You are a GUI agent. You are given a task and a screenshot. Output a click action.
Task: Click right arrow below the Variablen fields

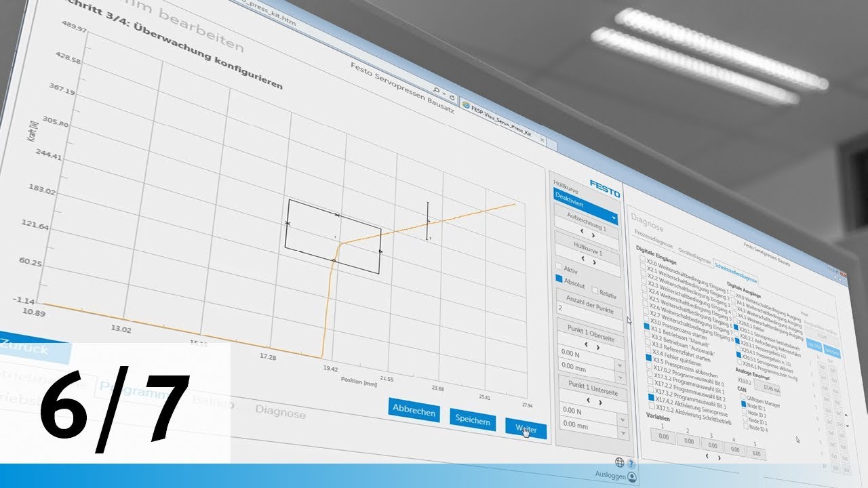click(719, 457)
